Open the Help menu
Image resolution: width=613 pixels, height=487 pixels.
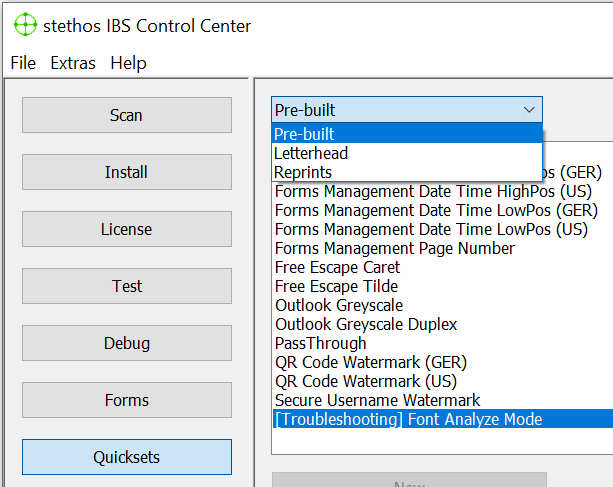pyautogui.click(x=128, y=63)
